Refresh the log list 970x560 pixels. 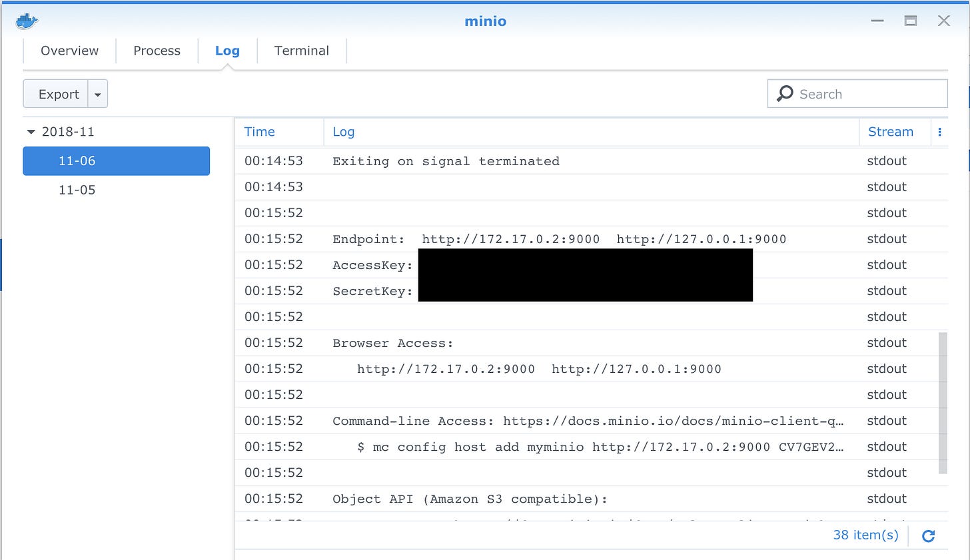928,535
